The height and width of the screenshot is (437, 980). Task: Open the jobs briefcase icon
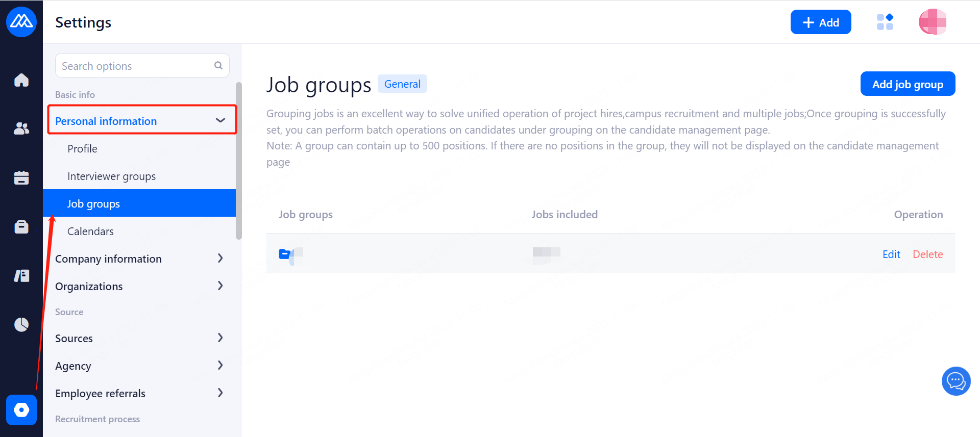[21, 226]
